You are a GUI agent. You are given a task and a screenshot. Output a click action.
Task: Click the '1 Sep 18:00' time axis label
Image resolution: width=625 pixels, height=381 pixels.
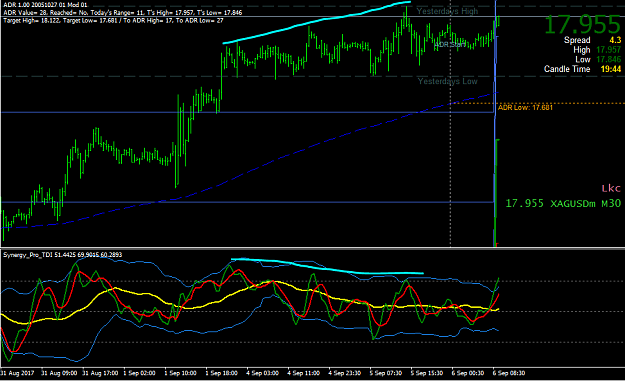click(222, 373)
